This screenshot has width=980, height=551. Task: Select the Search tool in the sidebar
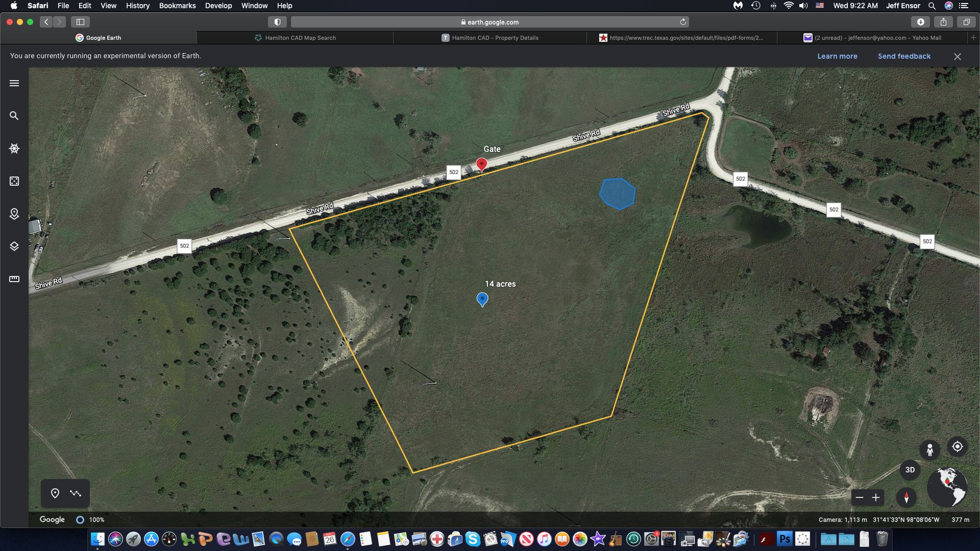pos(14,116)
